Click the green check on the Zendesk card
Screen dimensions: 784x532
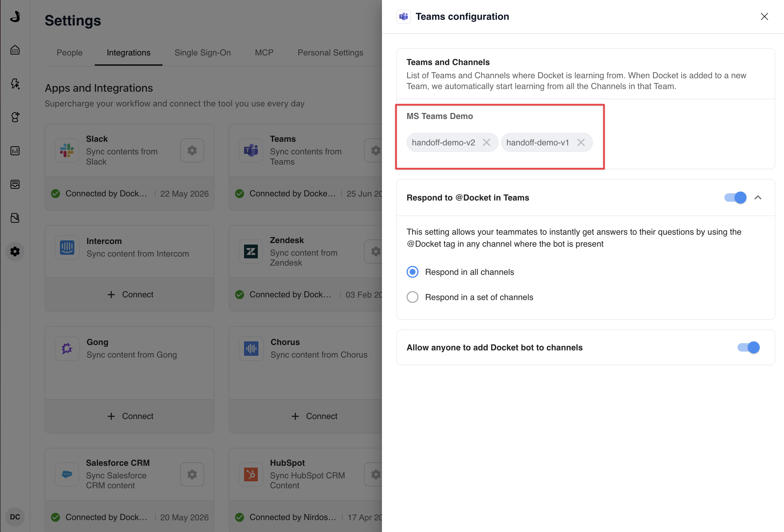click(240, 295)
